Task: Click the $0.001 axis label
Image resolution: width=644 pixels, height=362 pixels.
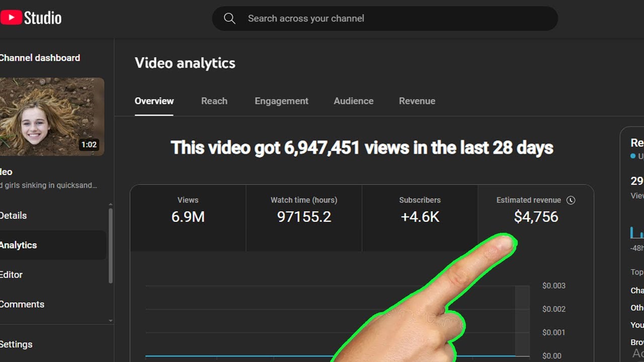Action: 554,332
